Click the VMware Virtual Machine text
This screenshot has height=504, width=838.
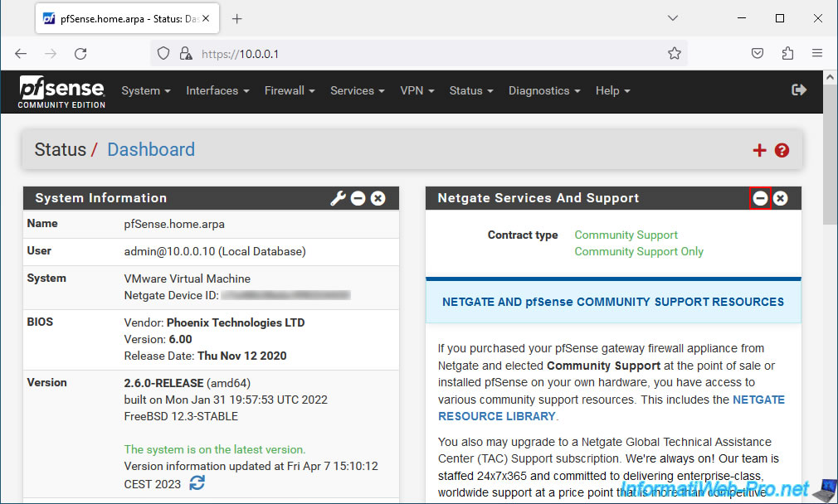[x=187, y=279]
